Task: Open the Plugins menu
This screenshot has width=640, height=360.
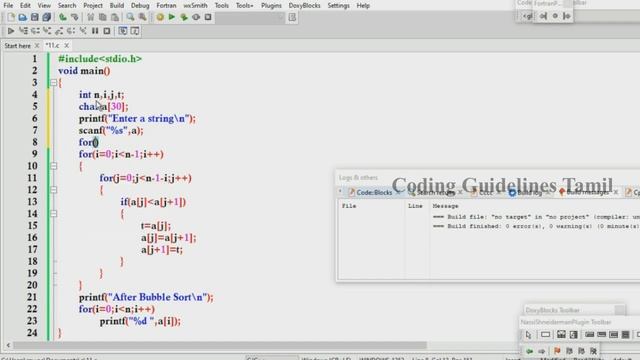Action: click(271, 5)
